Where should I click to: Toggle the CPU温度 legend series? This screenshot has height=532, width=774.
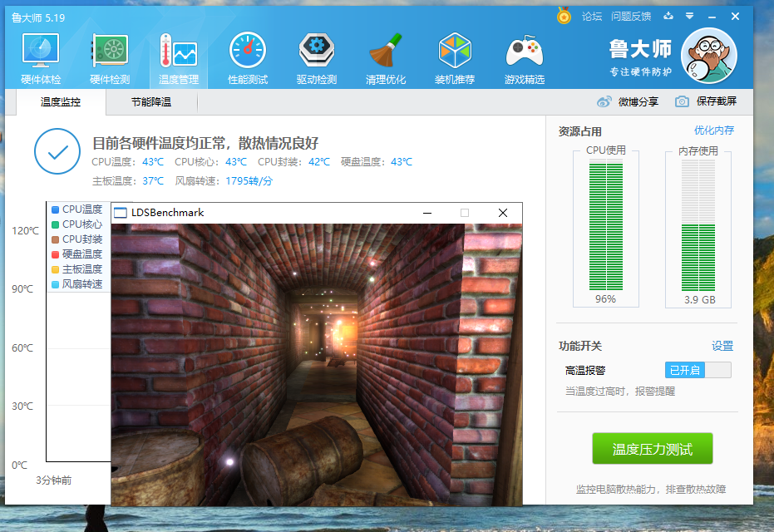[x=77, y=209]
